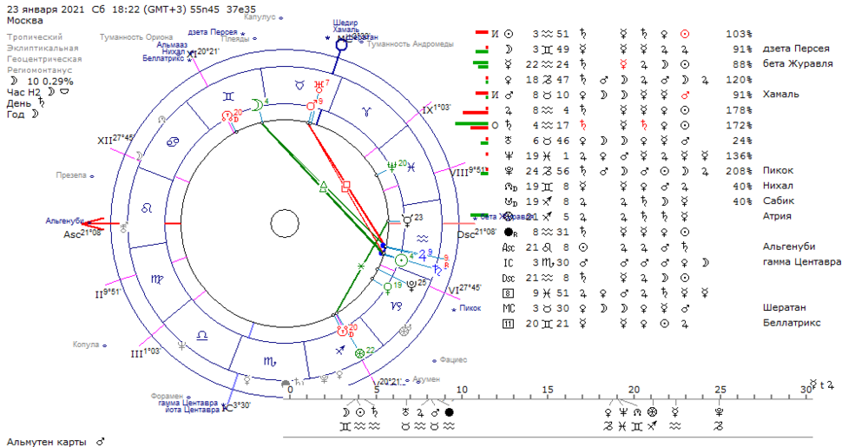Select the Libra sign symbol on the zodiac ring
Image resolution: width=868 pixels, height=447 pixels.
[202, 335]
